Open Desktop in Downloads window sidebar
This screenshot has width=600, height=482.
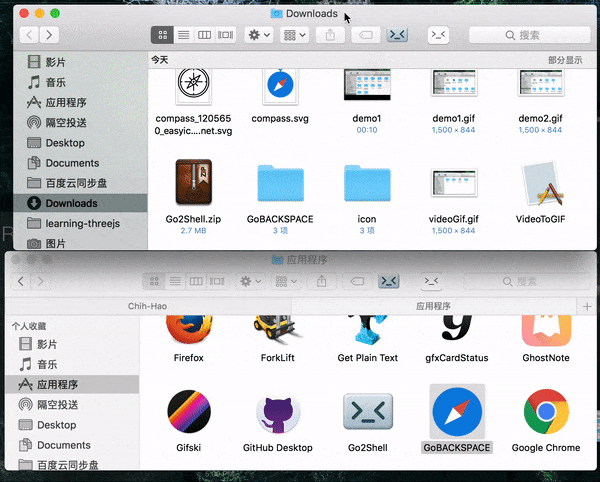coord(80,143)
